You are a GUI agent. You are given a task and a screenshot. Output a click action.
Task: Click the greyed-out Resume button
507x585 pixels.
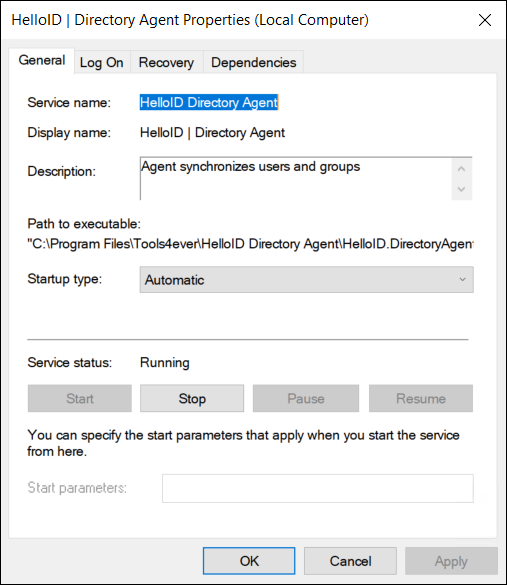coord(421,398)
